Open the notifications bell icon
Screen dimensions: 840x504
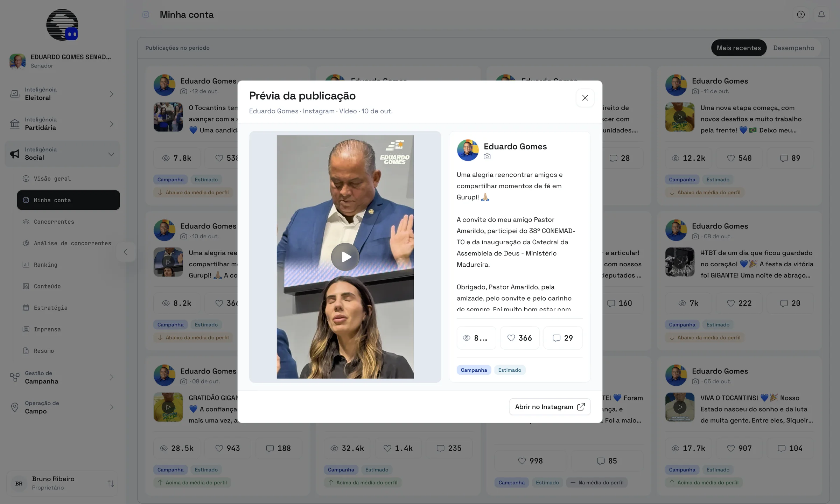[x=821, y=15]
